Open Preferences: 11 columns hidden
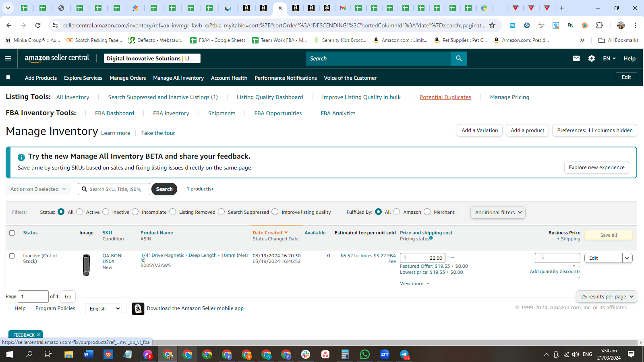The height and width of the screenshot is (362, 644). pos(594,130)
